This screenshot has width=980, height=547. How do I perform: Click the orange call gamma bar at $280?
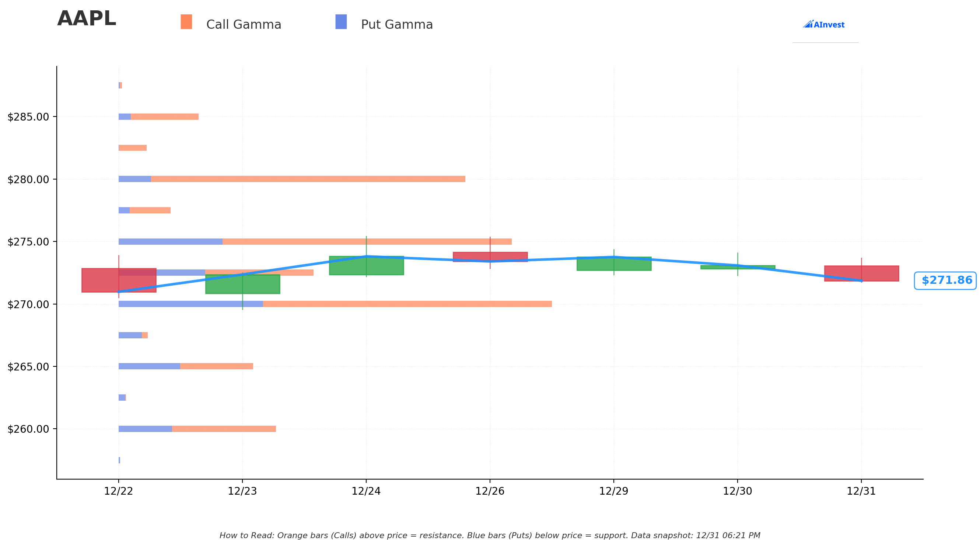[x=308, y=179]
